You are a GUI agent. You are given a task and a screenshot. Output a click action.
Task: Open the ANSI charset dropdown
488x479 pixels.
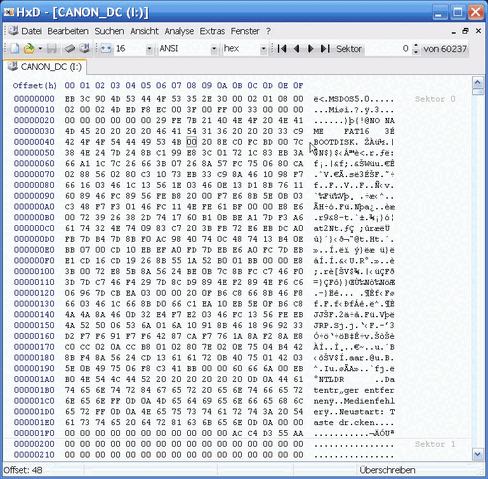(x=214, y=49)
